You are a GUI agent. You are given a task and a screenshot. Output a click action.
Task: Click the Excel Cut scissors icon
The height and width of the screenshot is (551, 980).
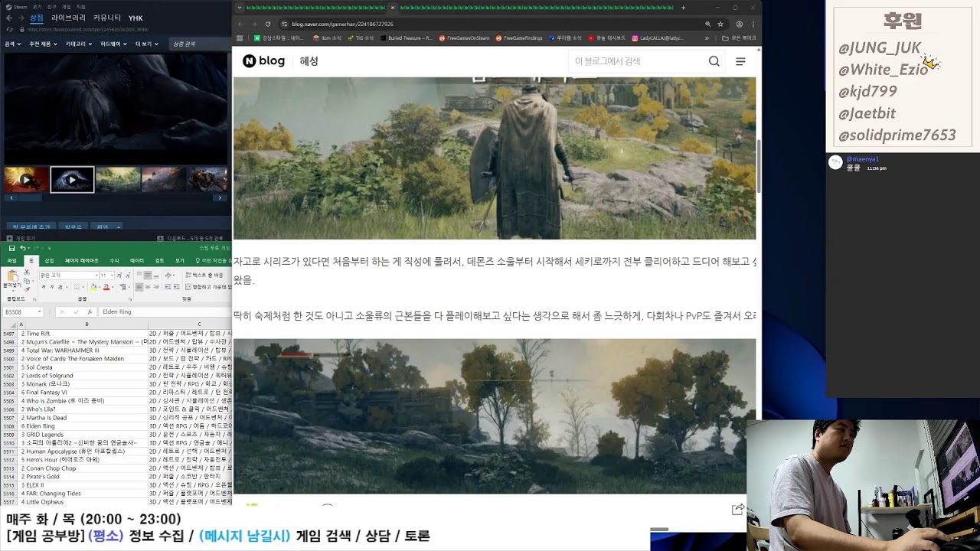(x=28, y=274)
